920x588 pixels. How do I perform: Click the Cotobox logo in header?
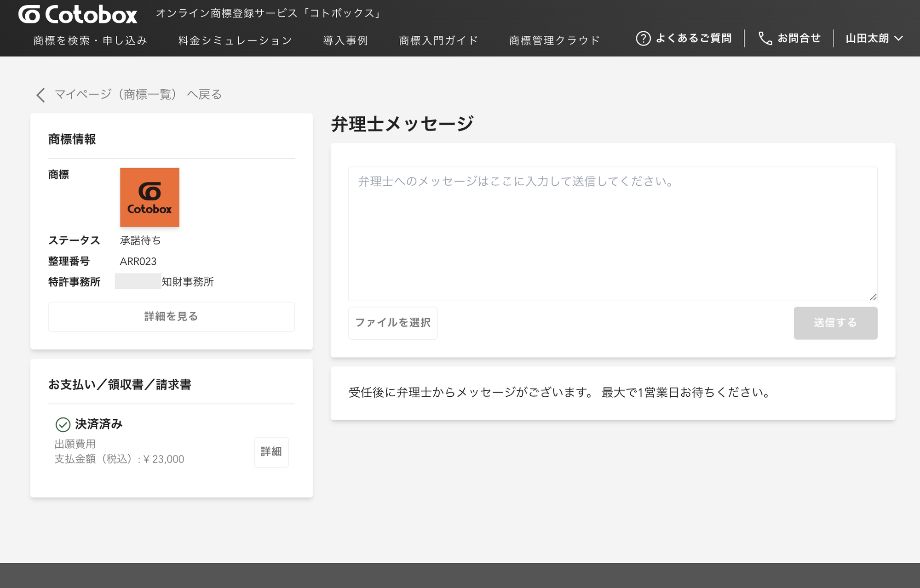[78, 15]
